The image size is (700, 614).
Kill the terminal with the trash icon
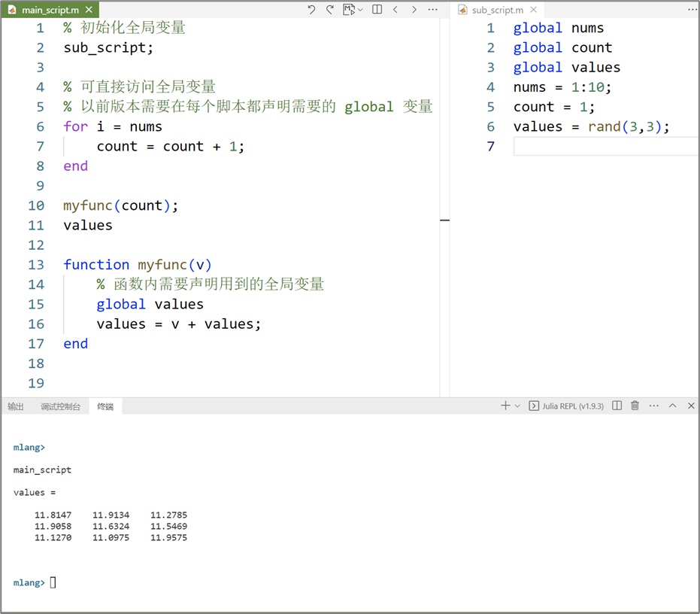pos(634,405)
